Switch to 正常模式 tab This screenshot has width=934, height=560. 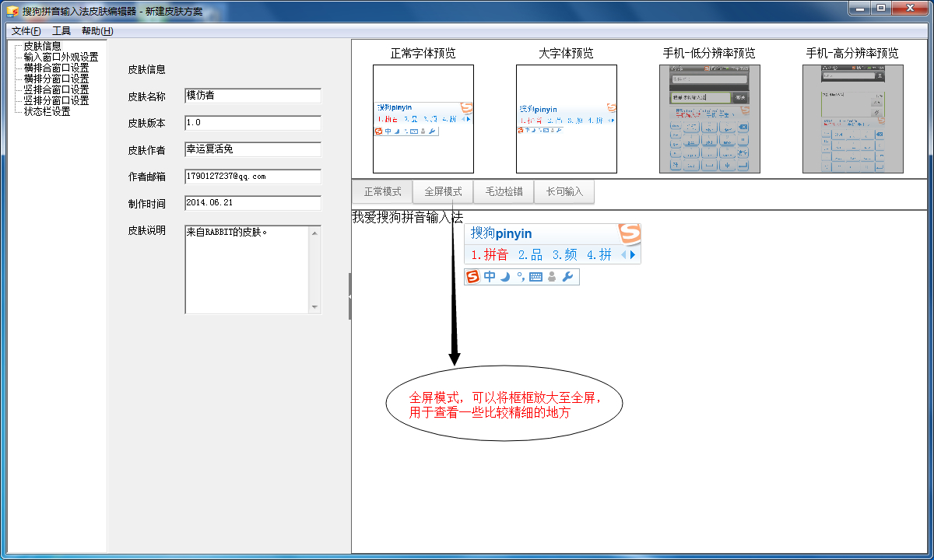tap(382, 192)
